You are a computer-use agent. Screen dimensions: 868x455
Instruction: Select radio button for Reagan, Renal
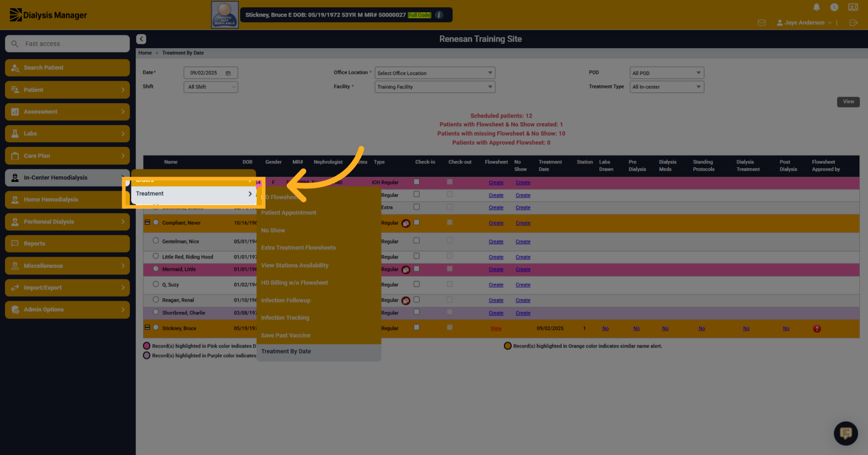pyautogui.click(x=156, y=299)
